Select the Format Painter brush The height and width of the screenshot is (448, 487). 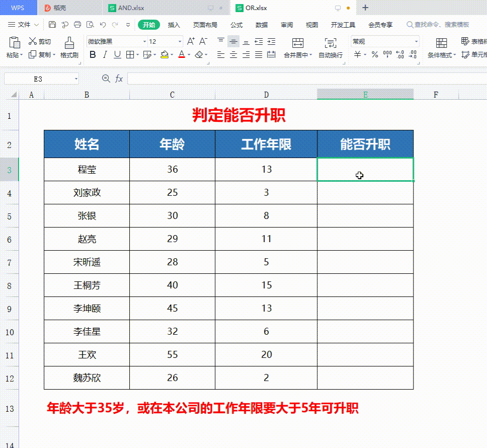tap(69, 43)
